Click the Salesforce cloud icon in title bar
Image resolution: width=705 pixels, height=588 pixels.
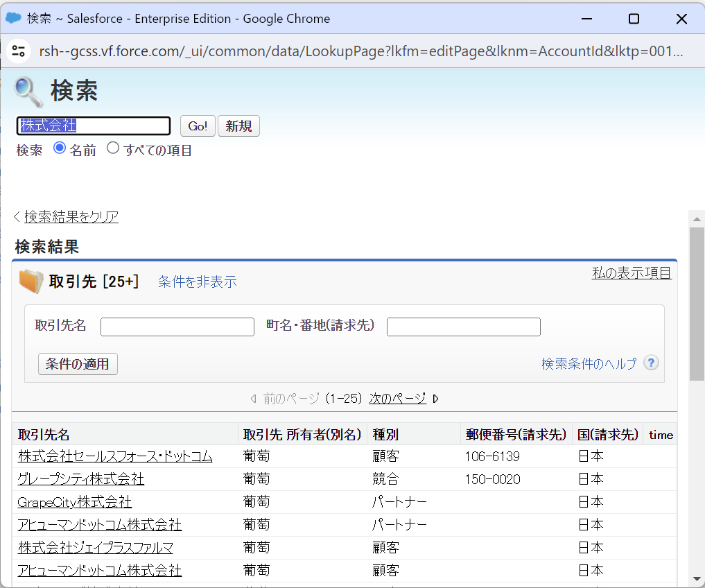[13, 18]
